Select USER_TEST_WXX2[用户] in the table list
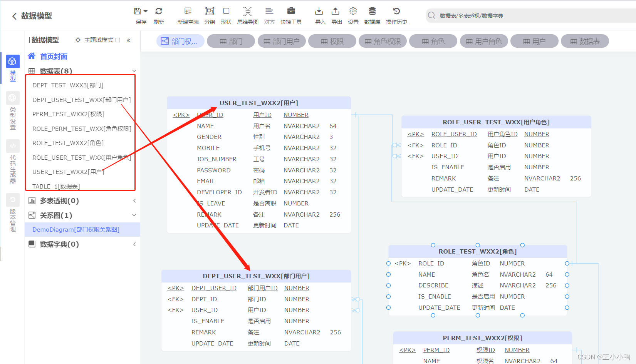Image resolution: width=636 pixels, height=364 pixels. pos(69,172)
